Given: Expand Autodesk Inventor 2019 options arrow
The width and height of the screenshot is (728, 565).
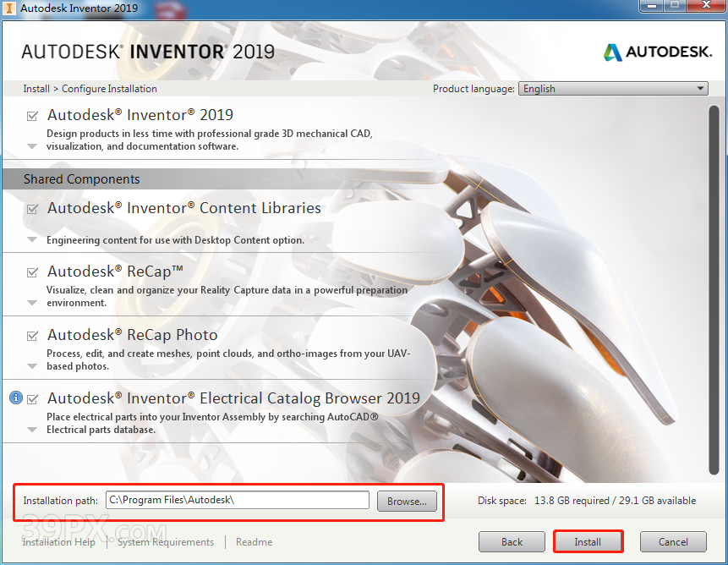Looking at the screenshot, I should [32, 146].
